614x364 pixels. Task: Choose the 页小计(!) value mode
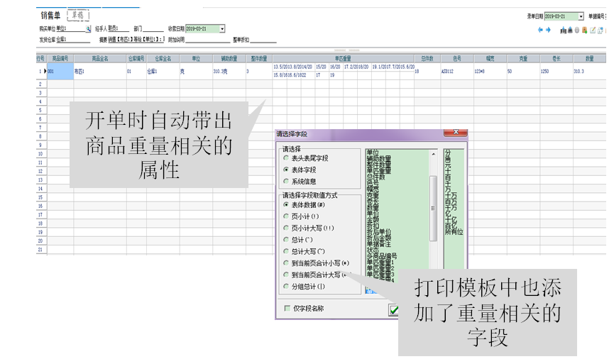click(285, 216)
